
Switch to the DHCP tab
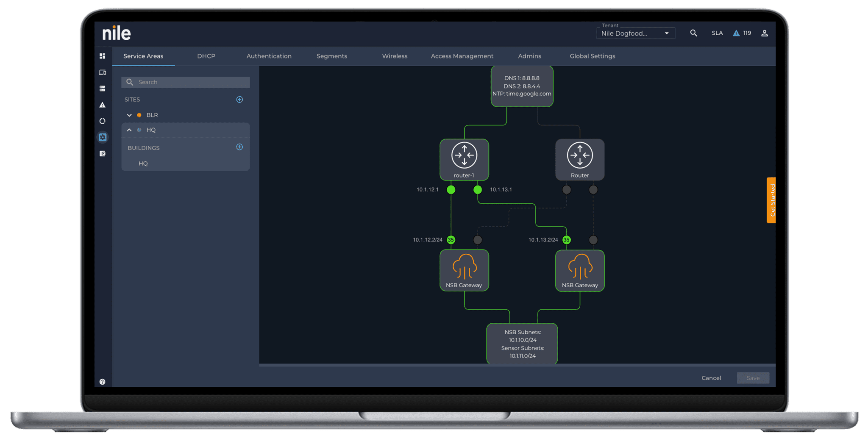(x=206, y=56)
